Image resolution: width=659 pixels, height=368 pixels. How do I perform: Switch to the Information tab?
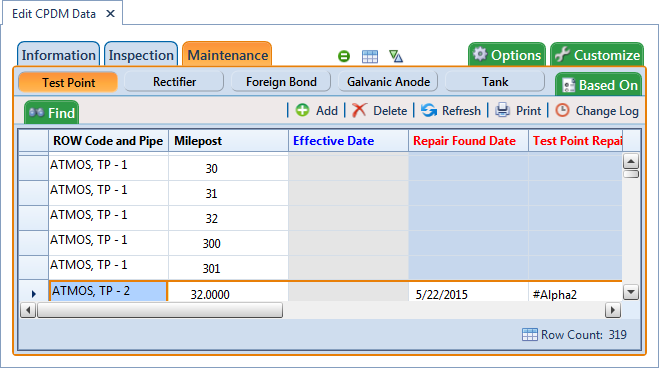click(58, 55)
